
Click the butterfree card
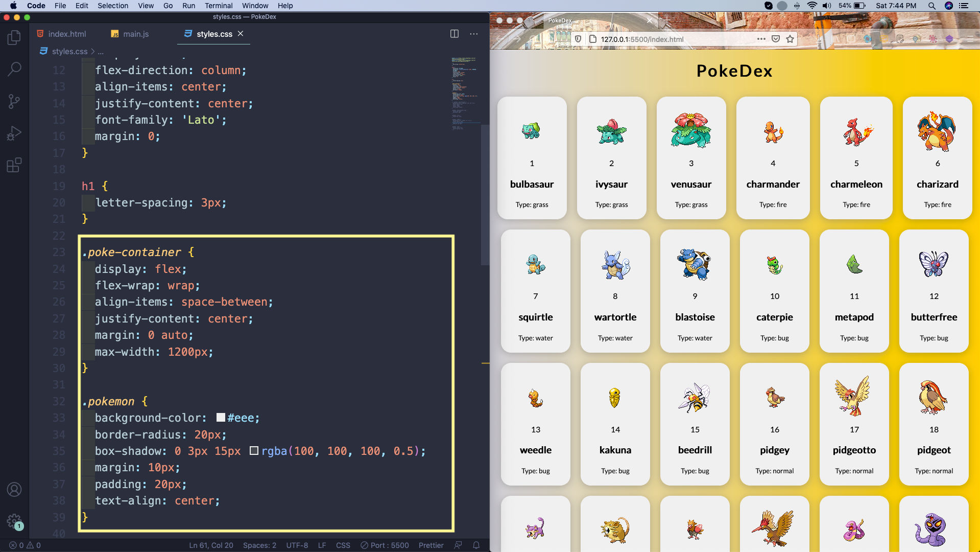[x=934, y=291]
